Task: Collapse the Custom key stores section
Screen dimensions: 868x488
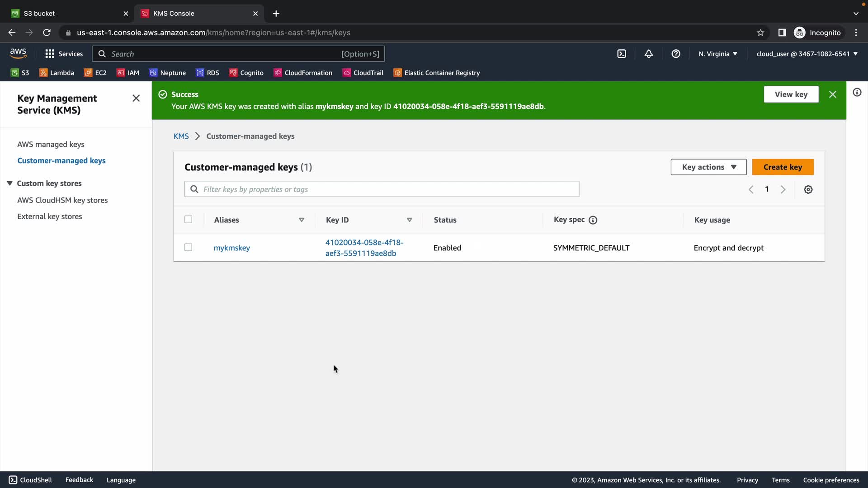Action: click(9, 183)
